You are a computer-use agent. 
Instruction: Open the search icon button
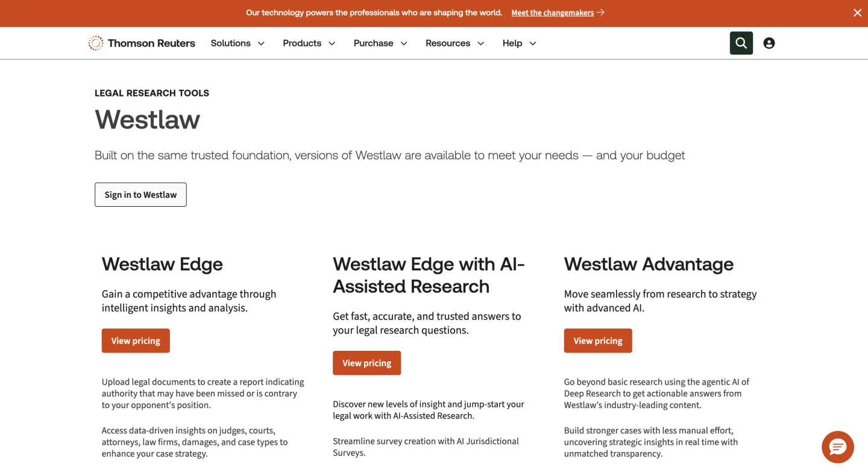pos(741,43)
